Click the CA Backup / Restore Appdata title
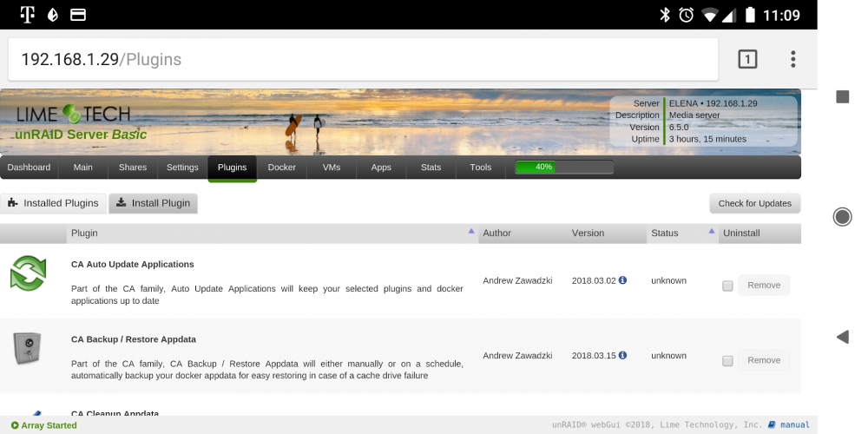The image size is (868, 434). pos(134,339)
